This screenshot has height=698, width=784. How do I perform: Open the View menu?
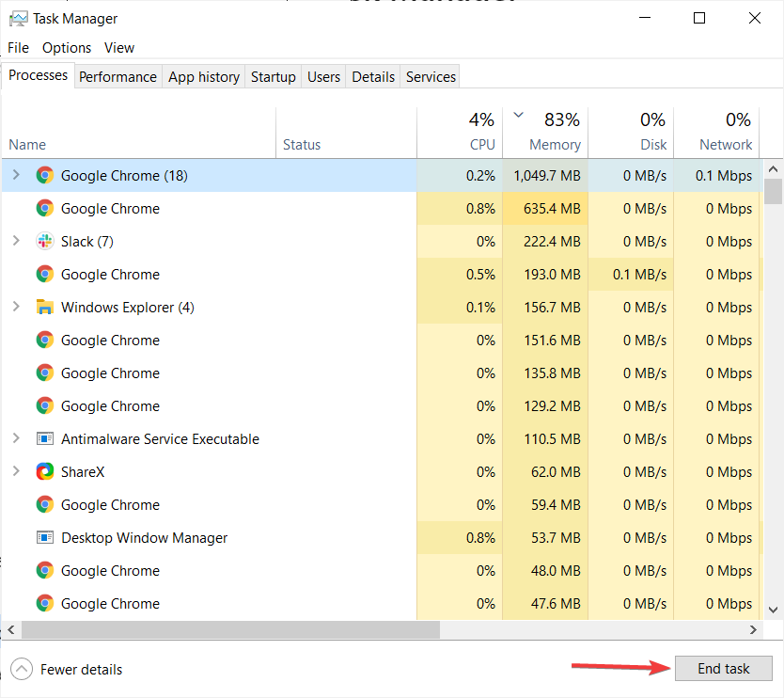119,48
